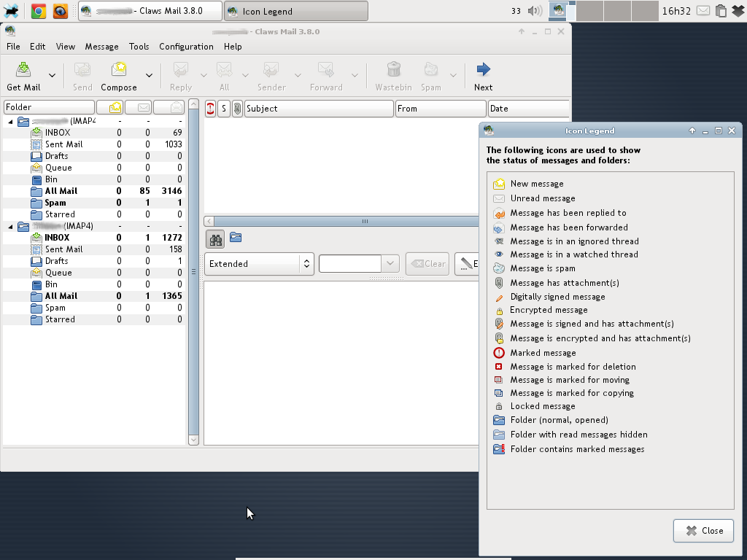This screenshot has height=560, width=747.
Task: Sort by the marked column header icon
Action: [210, 109]
